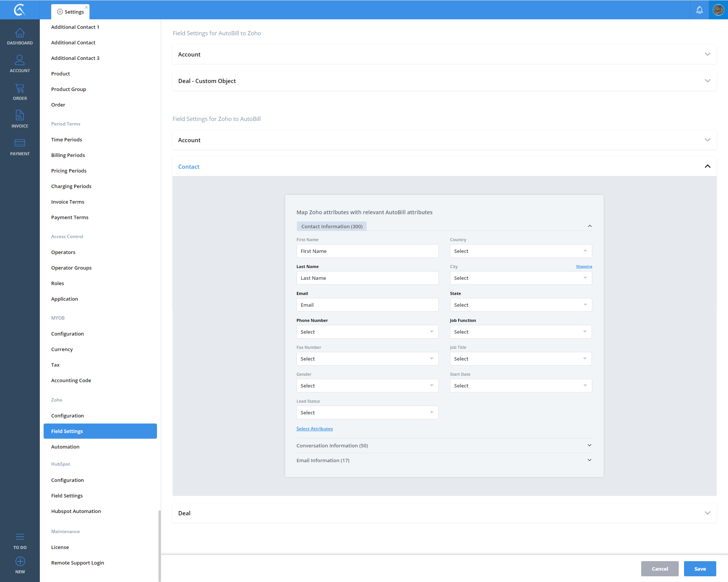
Task: Click the user profile avatar
Action: 718,10
